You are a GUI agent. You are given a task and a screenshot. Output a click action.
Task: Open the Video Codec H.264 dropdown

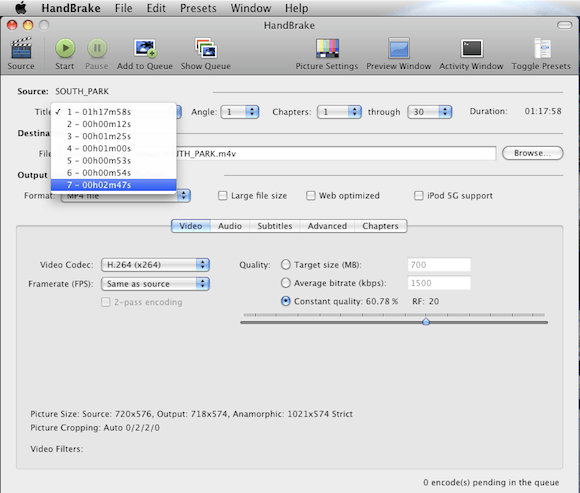coord(155,265)
